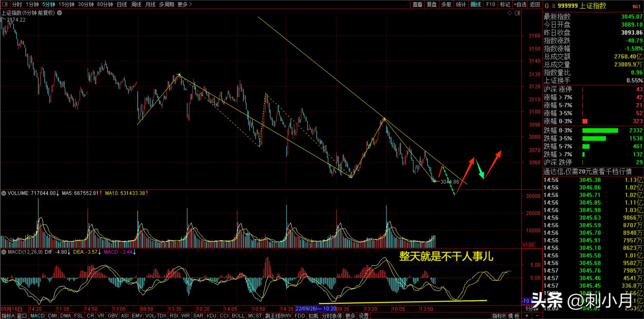Click the 模板 template button
Viewport: 644px width, 319px height.
click(514, 316)
